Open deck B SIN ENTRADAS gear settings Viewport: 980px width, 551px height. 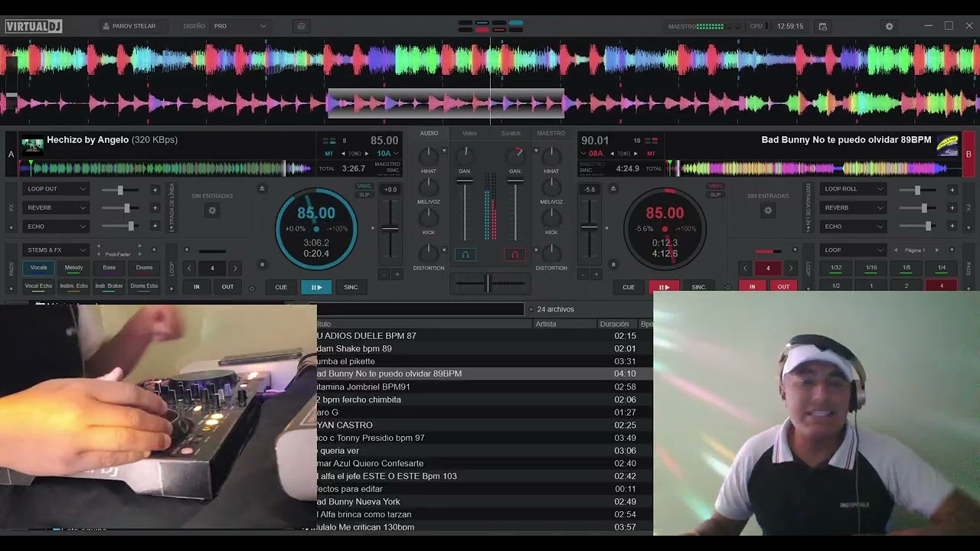[768, 210]
